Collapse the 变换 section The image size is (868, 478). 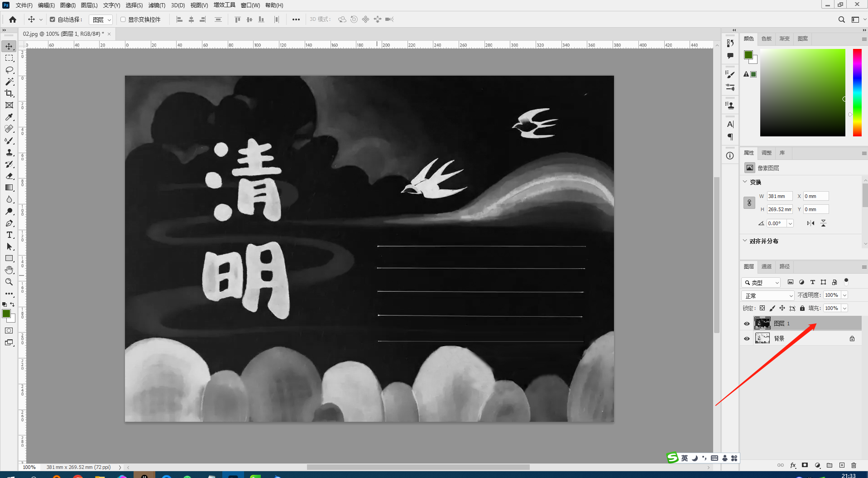pyautogui.click(x=745, y=182)
